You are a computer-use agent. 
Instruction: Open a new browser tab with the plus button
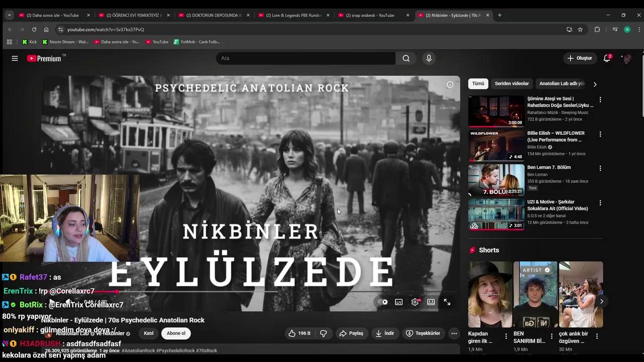point(500,15)
